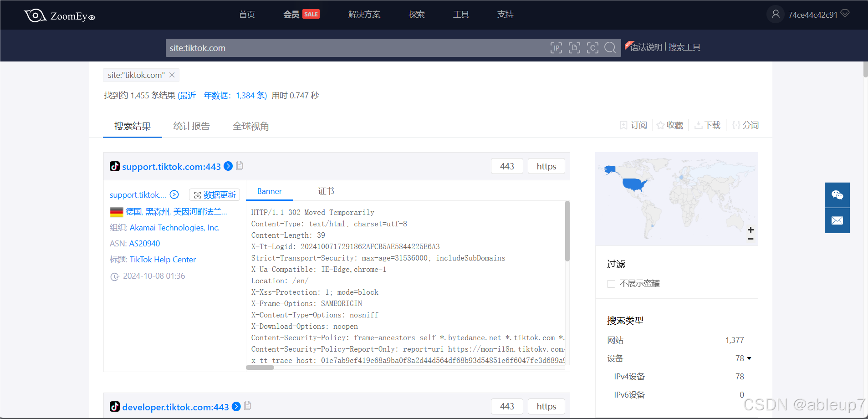Click the 收藏 star favorite icon

[660, 125]
